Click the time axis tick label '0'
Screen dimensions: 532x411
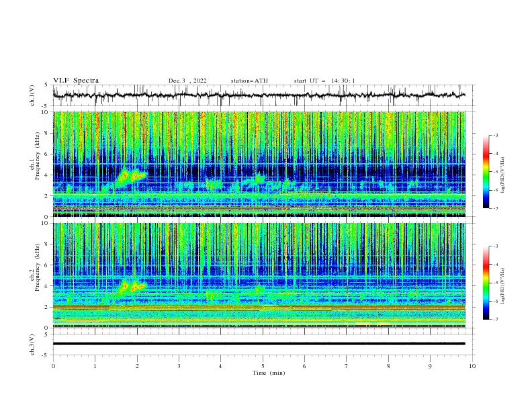click(53, 366)
